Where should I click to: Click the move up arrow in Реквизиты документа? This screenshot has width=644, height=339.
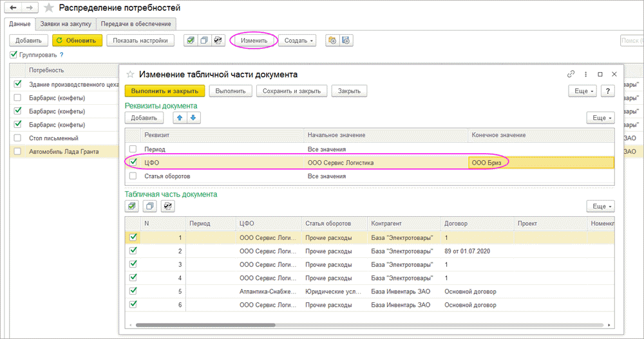[181, 118]
